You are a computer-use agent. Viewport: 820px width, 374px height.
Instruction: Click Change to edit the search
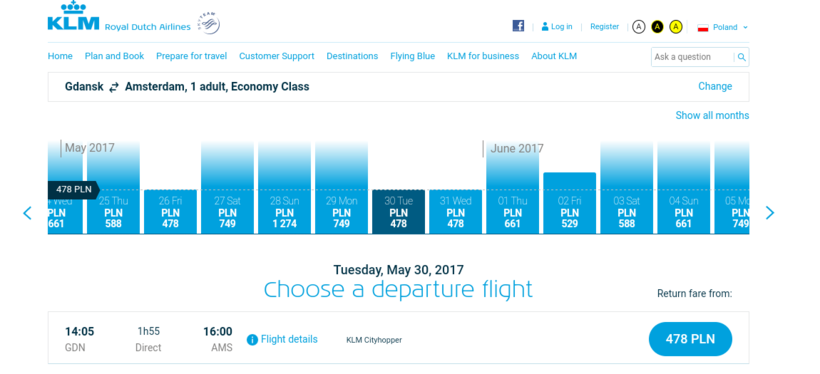click(715, 86)
